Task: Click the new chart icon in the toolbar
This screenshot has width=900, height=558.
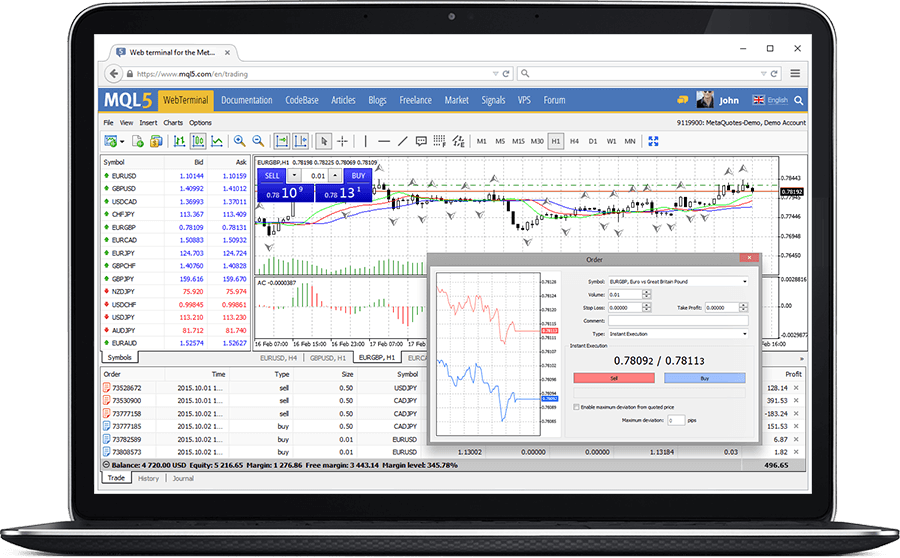Action: click(x=111, y=141)
